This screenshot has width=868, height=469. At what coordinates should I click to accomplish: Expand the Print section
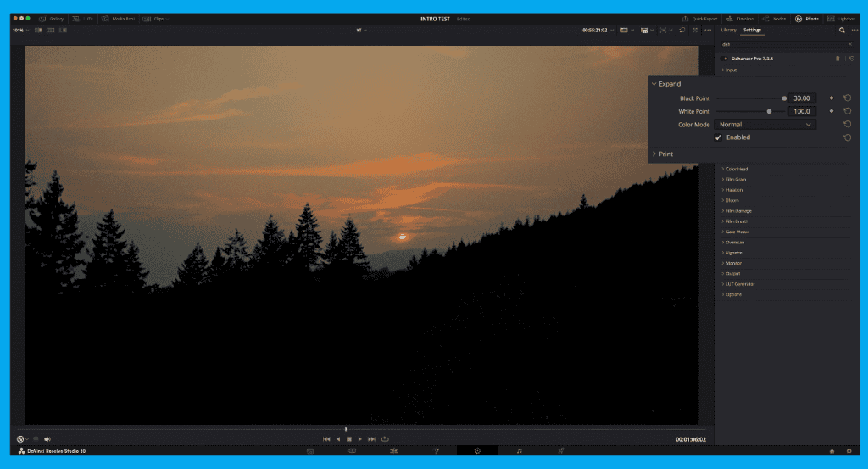pyautogui.click(x=654, y=154)
